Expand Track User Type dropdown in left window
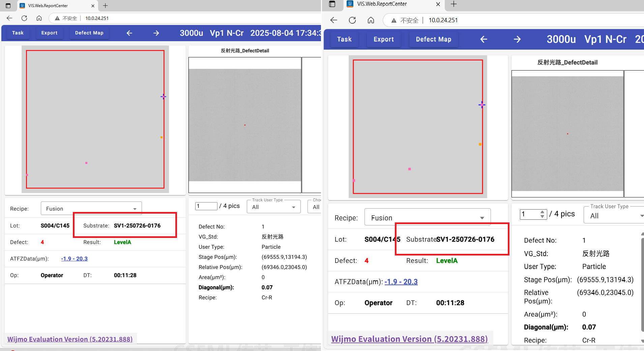 click(273, 207)
